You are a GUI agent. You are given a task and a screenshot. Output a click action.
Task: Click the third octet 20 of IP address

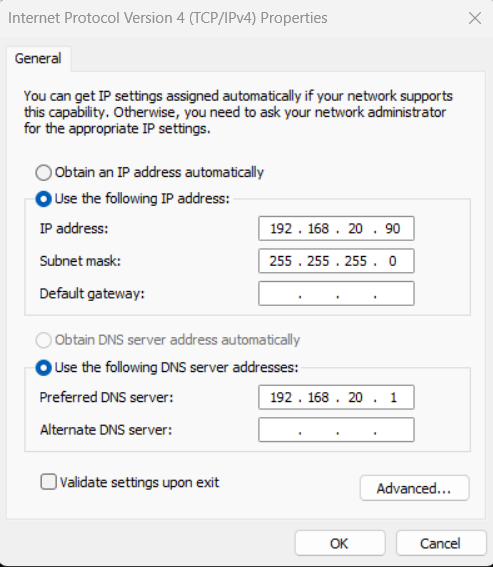coord(355,229)
